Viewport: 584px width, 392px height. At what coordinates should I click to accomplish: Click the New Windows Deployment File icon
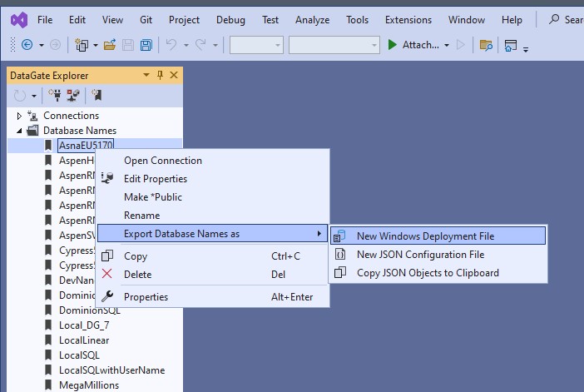point(339,236)
